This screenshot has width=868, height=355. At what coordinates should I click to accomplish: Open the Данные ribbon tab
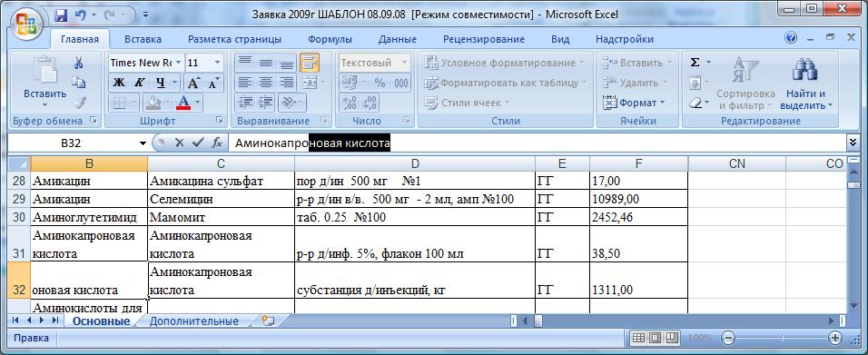point(398,39)
